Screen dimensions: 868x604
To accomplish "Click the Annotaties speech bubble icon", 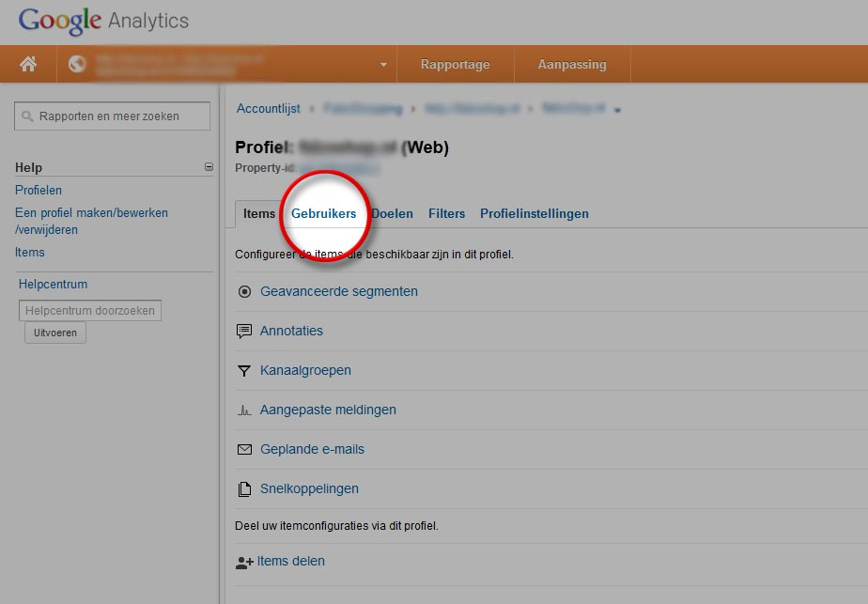I will coord(244,331).
